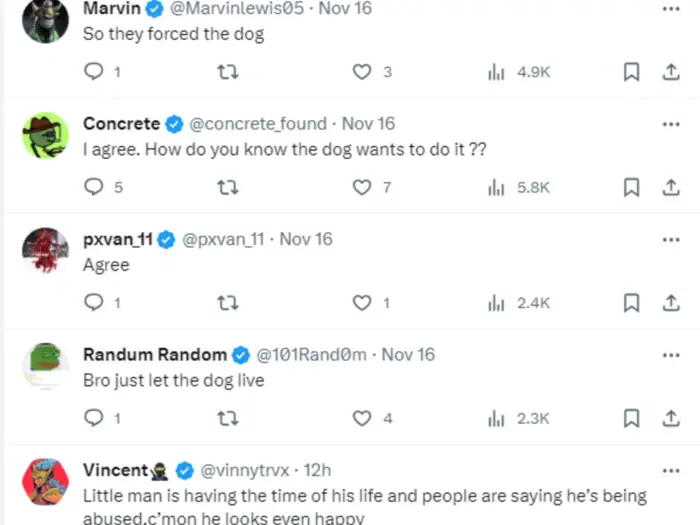Image resolution: width=700 pixels, height=525 pixels.
Task: Bookmark Randum Random's tweet
Action: (631, 418)
